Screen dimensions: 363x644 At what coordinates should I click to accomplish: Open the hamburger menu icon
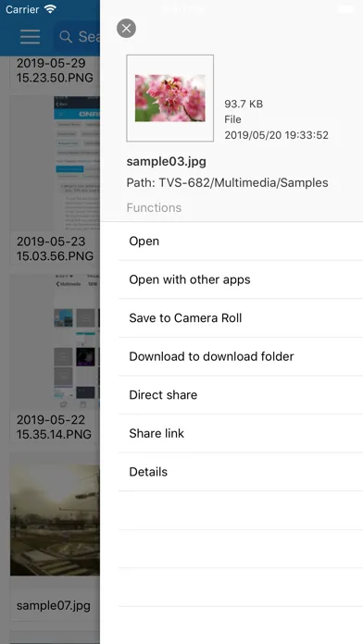(x=30, y=37)
